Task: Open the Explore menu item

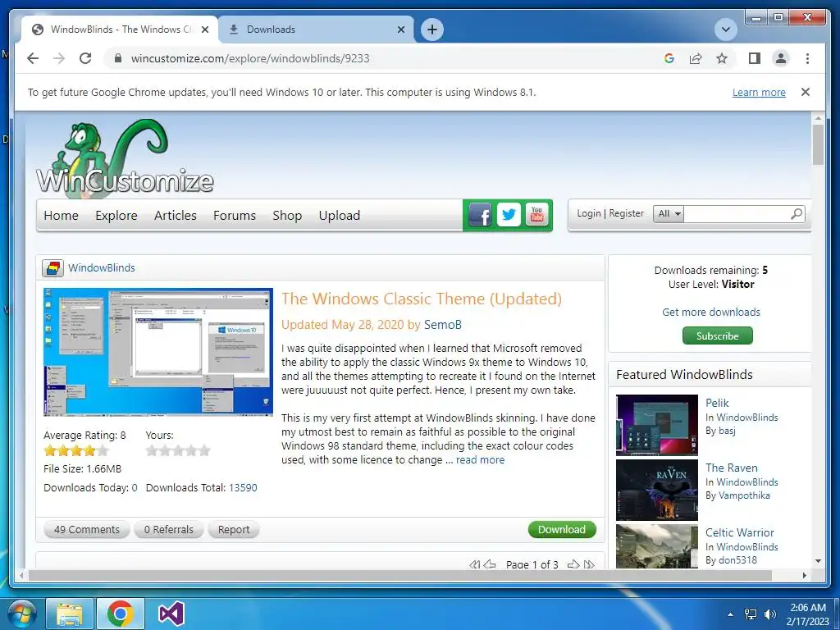Action: [116, 216]
